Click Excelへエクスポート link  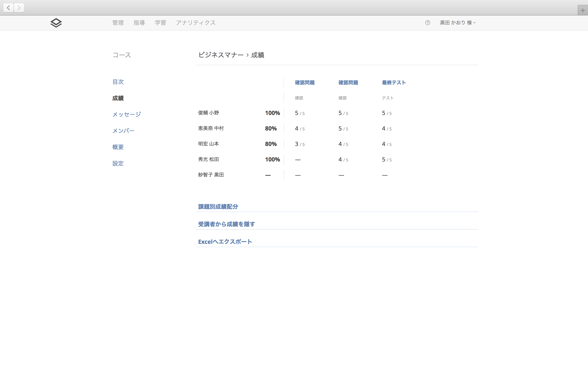tap(225, 242)
